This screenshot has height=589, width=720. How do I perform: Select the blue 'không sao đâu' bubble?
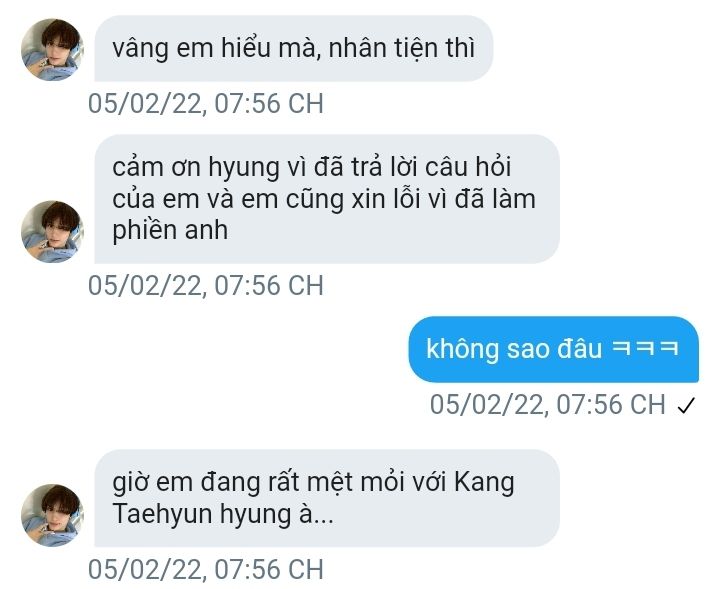click(x=554, y=349)
